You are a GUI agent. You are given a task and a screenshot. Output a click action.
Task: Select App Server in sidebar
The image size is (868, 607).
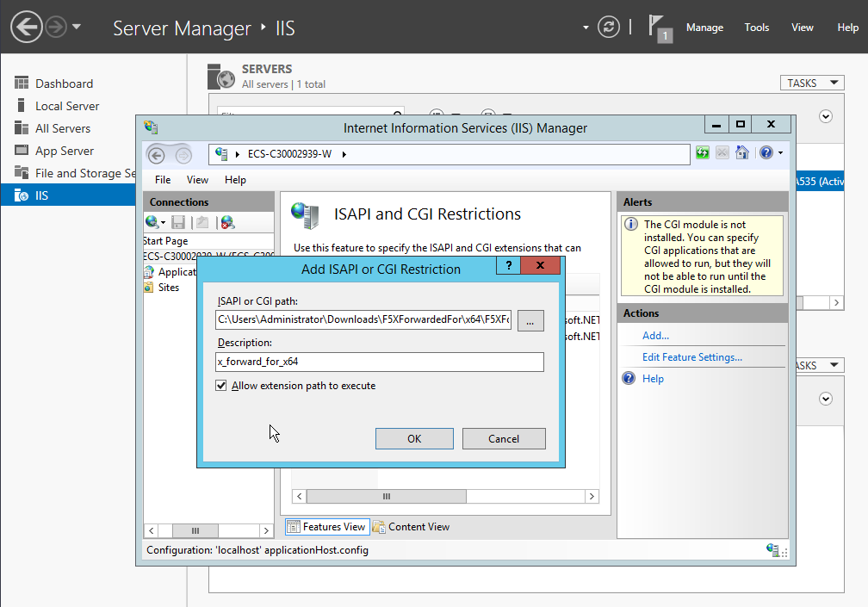point(65,151)
